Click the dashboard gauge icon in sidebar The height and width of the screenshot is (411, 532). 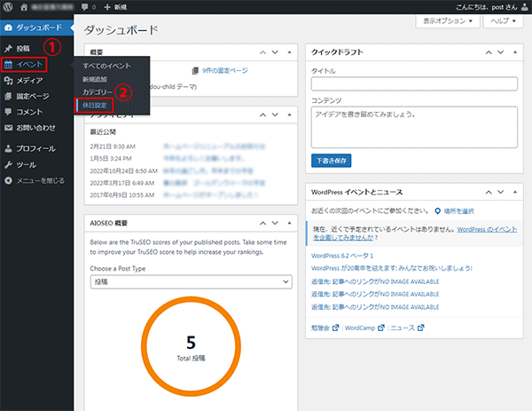(x=9, y=28)
